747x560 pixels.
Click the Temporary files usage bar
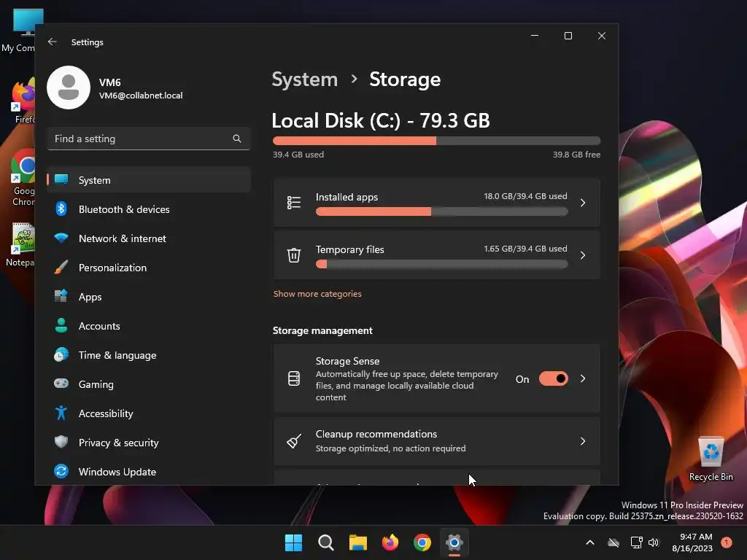pyautogui.click(x=441, y=264)
